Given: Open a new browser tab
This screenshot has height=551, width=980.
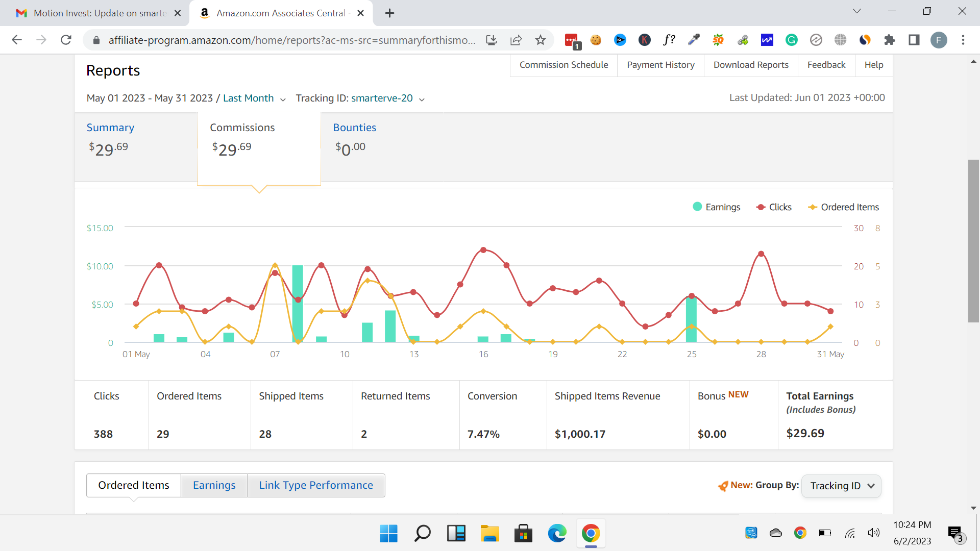Looking at the screenshot, I should pyautogui.click(x=389, y=13).
